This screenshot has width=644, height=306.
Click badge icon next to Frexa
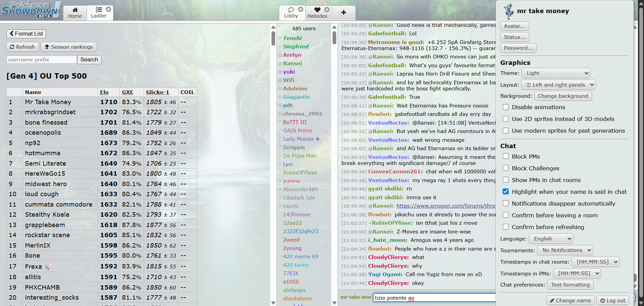point(49,266)
